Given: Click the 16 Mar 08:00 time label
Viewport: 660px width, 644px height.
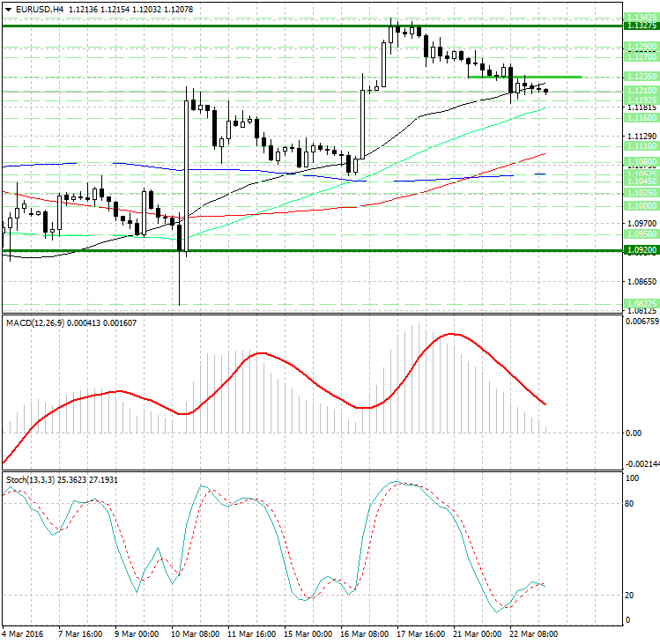Looking at the screenshot, I should point(364,634).
